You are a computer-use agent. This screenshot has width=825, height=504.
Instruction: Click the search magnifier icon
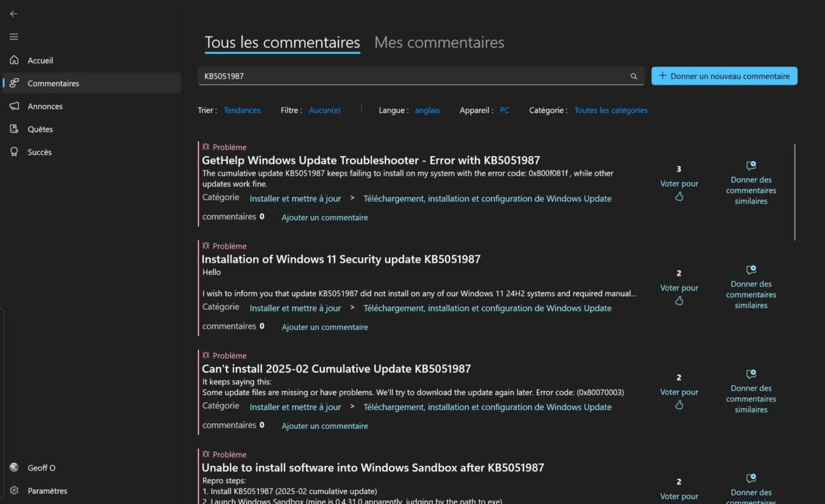(634, 76)
